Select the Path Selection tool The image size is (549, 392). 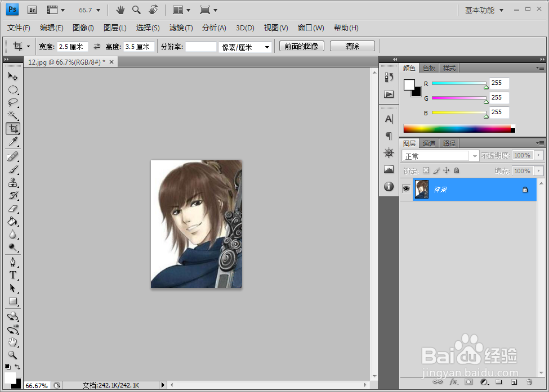(x=13, y=288)
